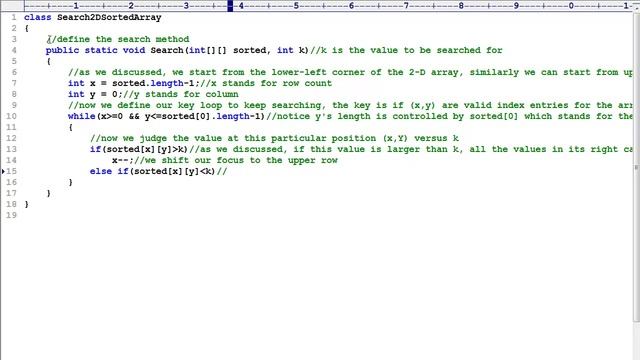
Task: Click the comment '//define the search method'
Action: [x=118, y=40]
